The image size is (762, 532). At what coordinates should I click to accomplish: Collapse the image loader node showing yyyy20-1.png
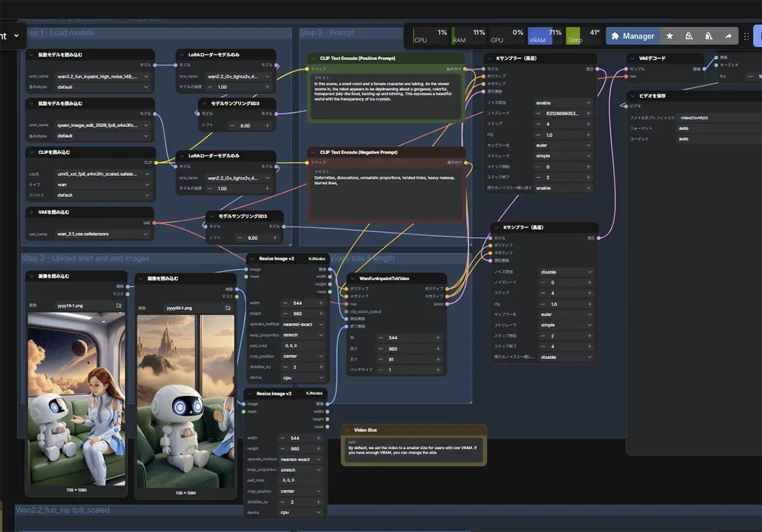(141, 279)
